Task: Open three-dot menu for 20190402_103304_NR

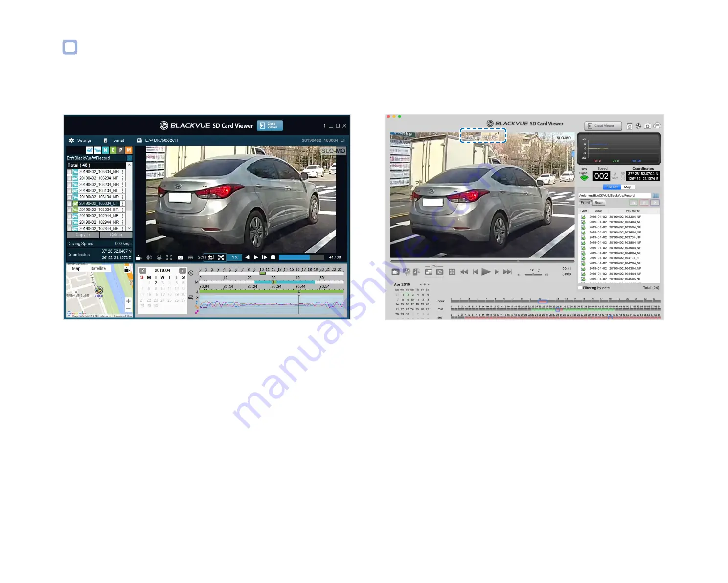Action: pyautogui.click(x=123, y=172)
